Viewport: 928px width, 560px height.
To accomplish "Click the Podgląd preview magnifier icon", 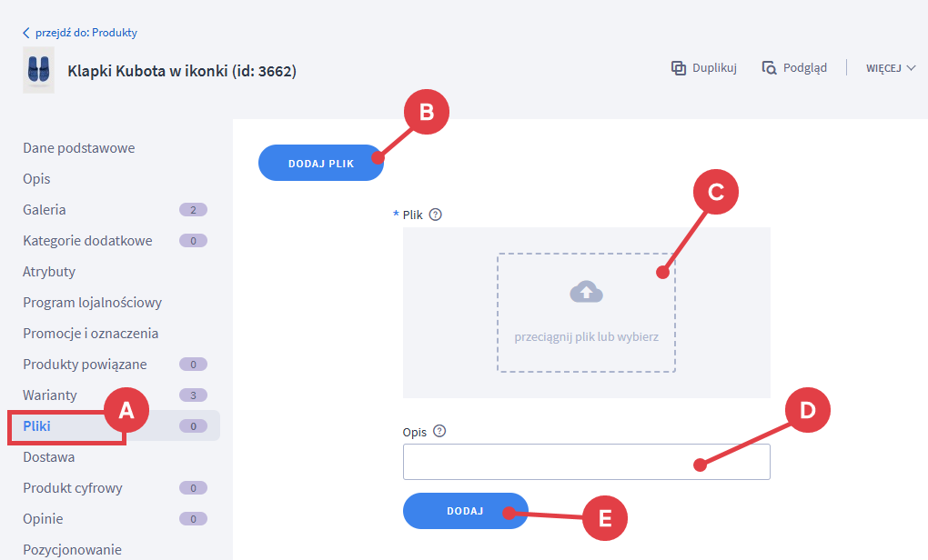I will 769,68.
